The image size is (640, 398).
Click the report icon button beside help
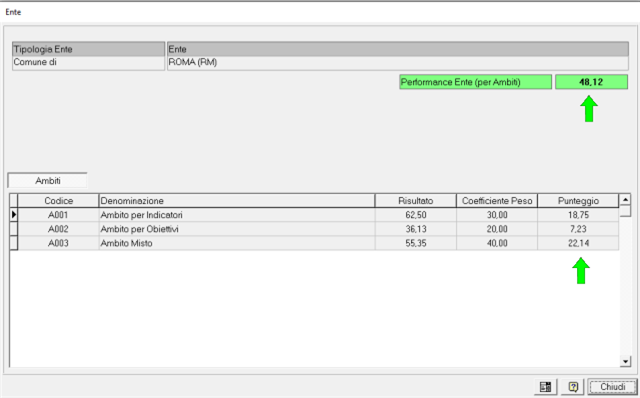coord(546,387)
